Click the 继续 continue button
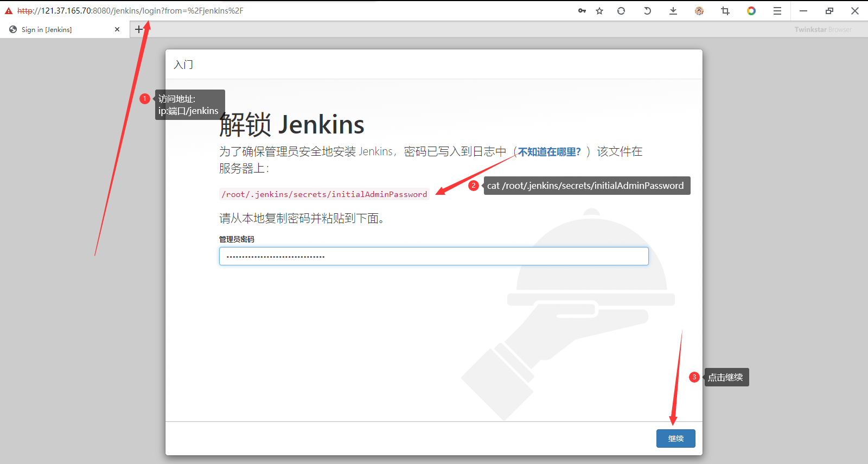 (676, 438)
